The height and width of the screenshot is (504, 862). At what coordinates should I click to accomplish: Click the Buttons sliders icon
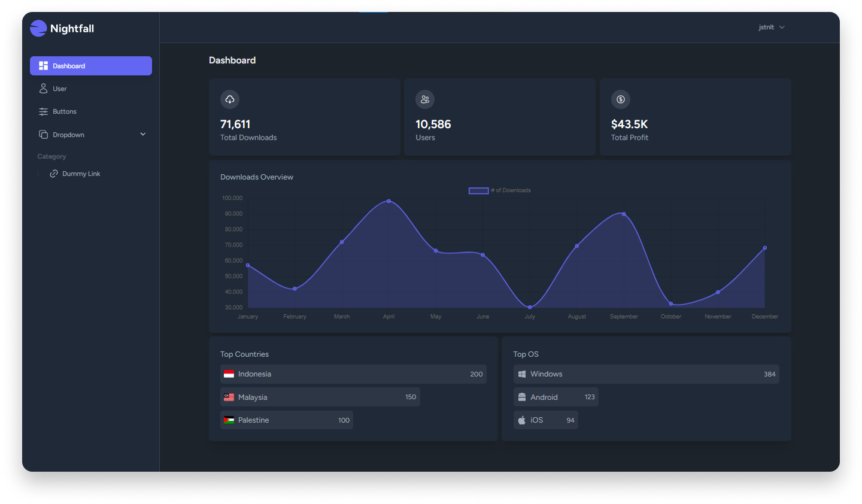coord(43,111)
